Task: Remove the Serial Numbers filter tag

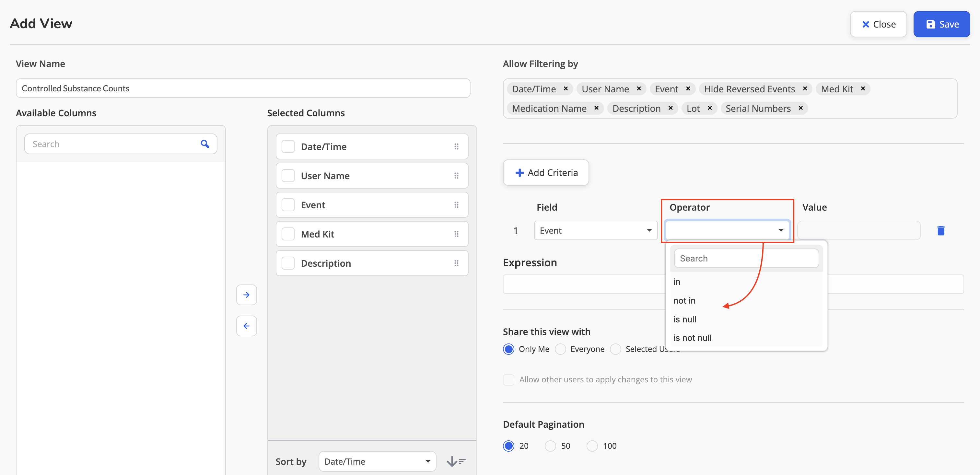Action: click(x=800, y=109)
